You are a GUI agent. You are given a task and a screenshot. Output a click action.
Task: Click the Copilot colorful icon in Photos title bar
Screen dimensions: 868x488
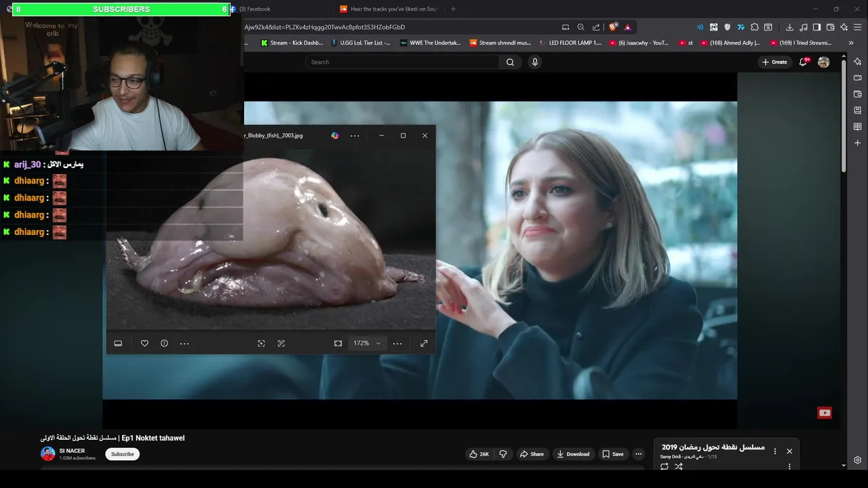click(x=335, y=136)
